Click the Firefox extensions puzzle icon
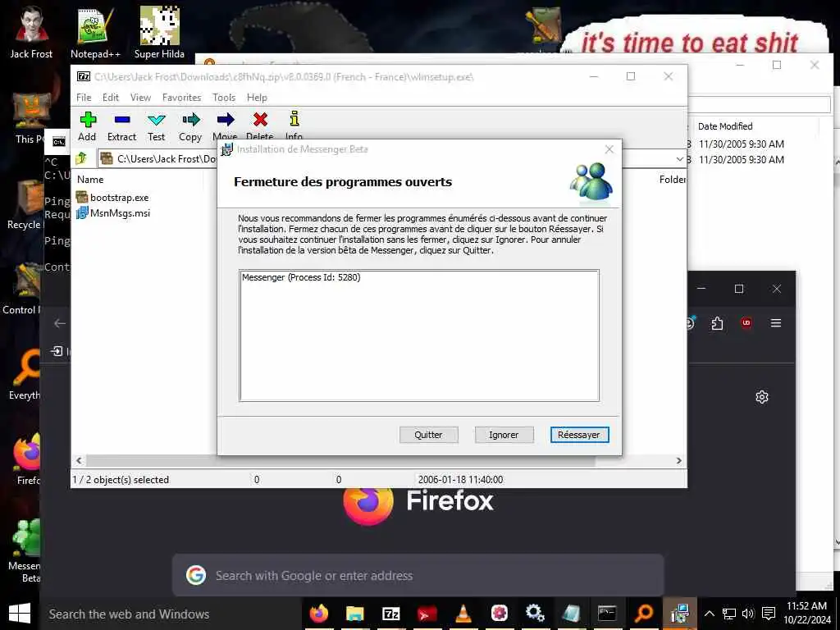This screenshot has height=630, width=840. coord(717,323)
